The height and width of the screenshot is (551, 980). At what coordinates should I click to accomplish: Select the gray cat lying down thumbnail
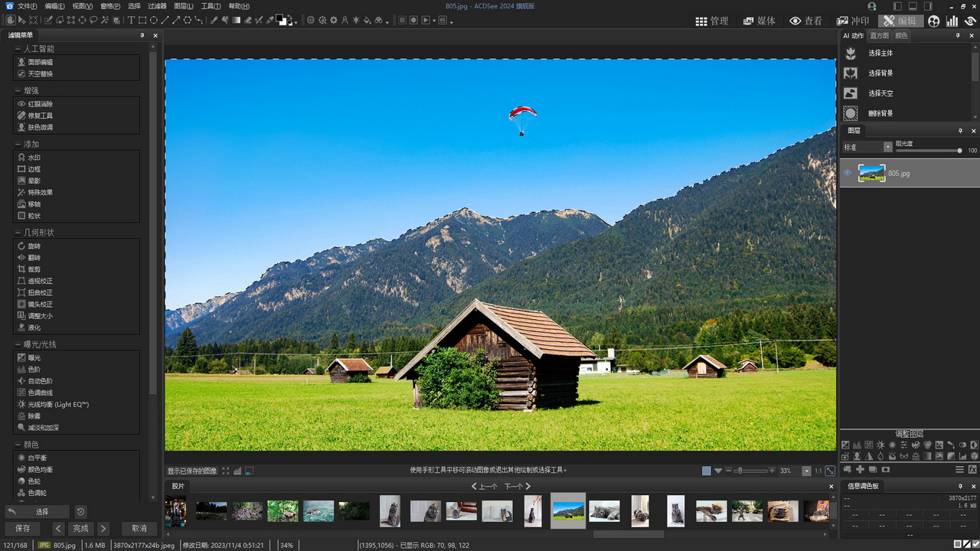coord(604,511)
